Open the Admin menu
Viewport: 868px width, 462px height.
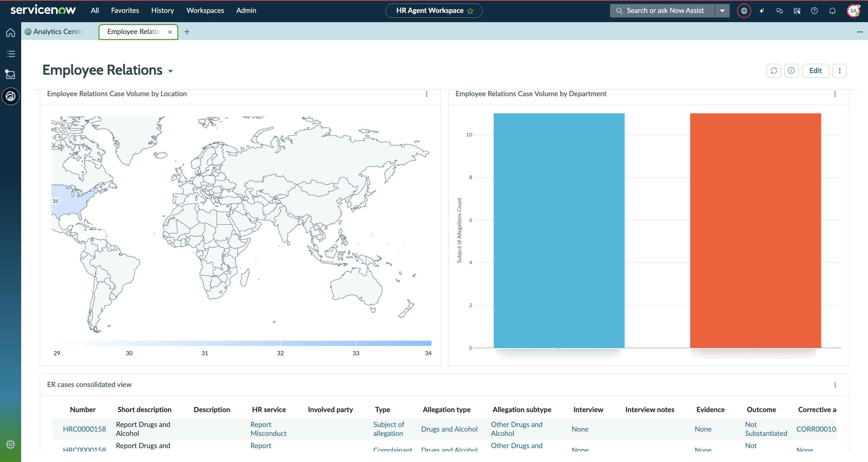tap(246, 11)
